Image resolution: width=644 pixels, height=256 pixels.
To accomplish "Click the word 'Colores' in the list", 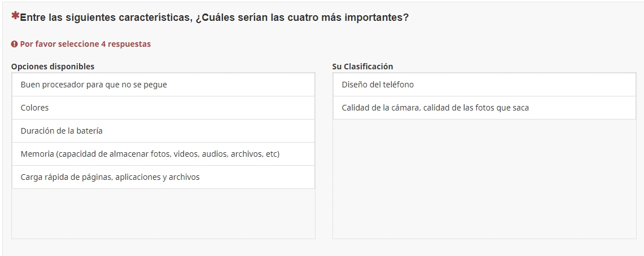I will 34,108.
